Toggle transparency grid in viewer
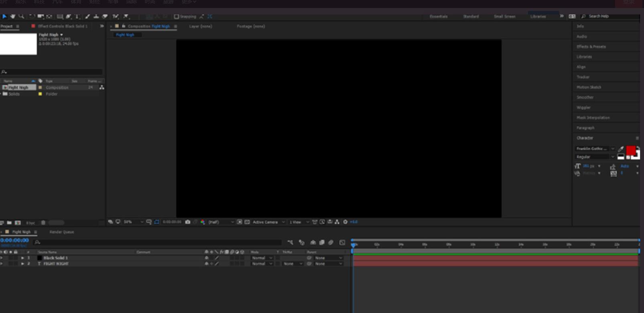644x313 pixels. coord(247,222)
